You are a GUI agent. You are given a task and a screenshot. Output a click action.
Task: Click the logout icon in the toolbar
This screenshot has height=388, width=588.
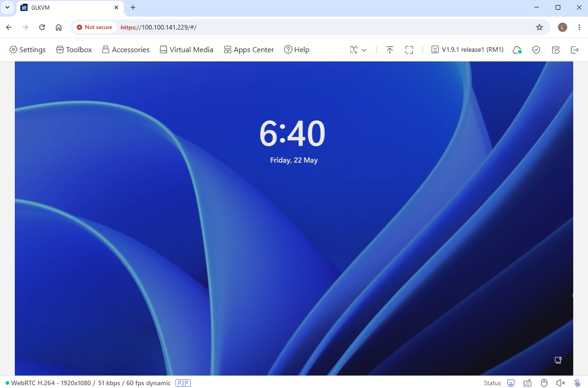(575, 50)
